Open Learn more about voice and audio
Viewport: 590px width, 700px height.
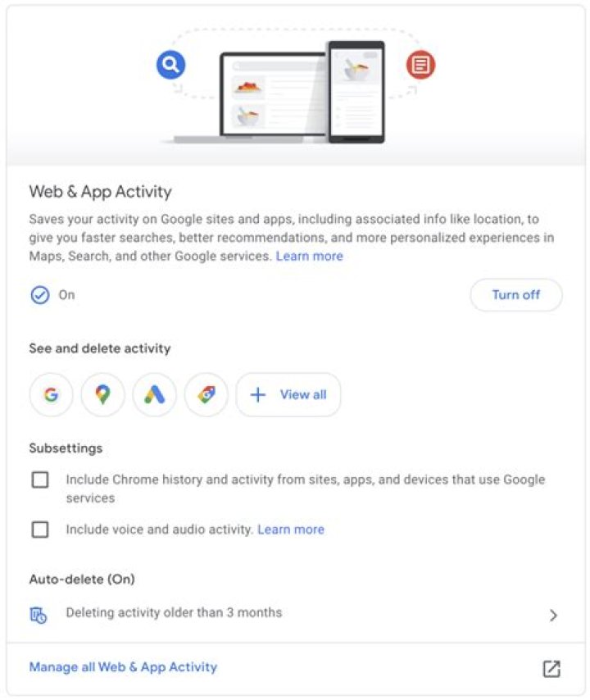tap(291, 530)
